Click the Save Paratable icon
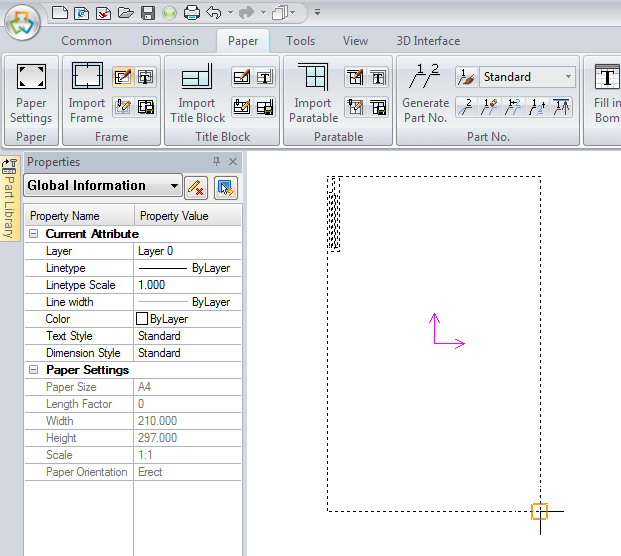Viewport: 621px width, 556px height. 378,107
